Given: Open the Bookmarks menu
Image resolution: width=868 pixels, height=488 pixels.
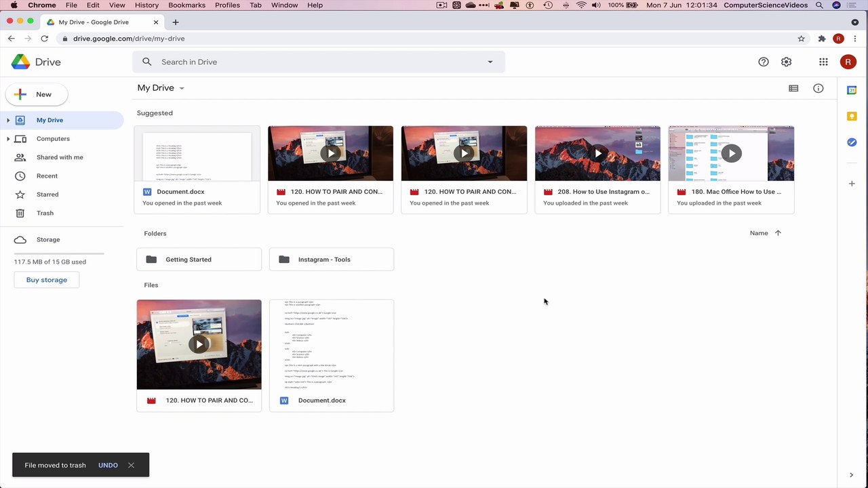Looking at the screenshot, I should [186, 5].
